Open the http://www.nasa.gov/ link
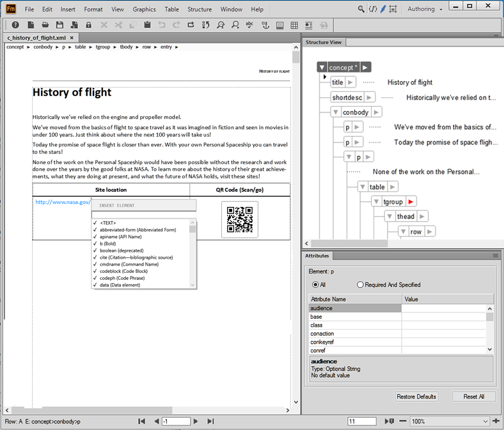The image size is (504, 430). (x=63, y=202)
